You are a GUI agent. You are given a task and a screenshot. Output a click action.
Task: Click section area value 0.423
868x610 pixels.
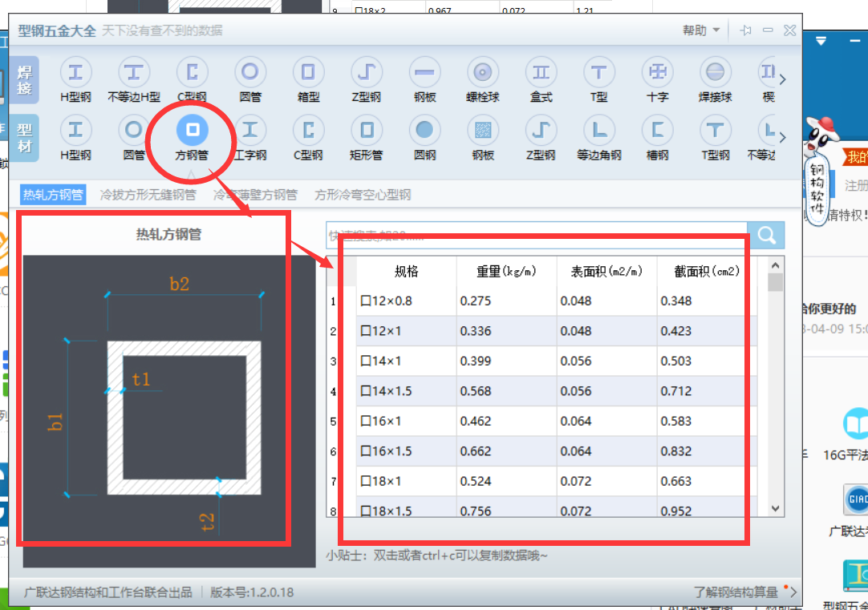tap(676, 331)
